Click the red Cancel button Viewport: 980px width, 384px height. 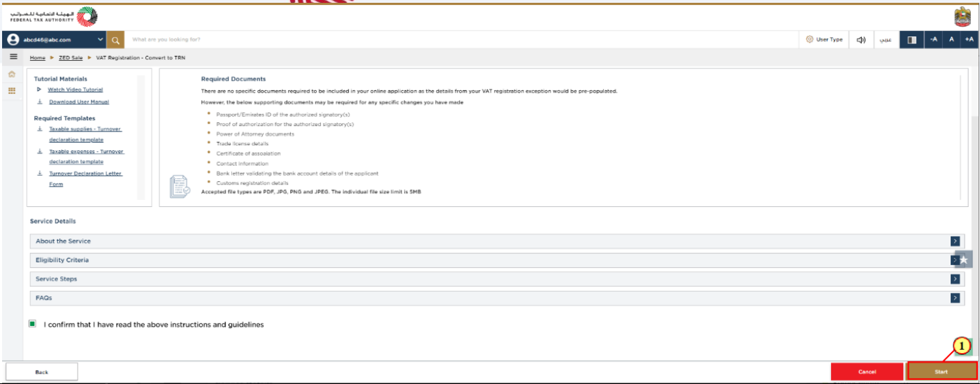pos(867,372)
